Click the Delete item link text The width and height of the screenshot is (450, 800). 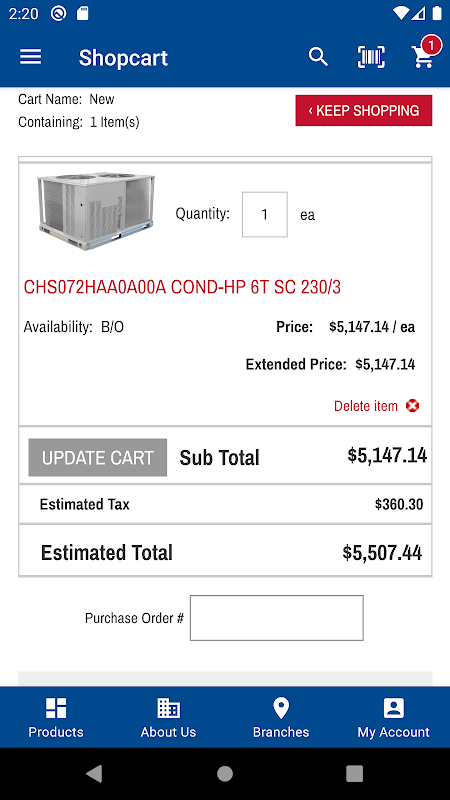click(x=366, y=406)
